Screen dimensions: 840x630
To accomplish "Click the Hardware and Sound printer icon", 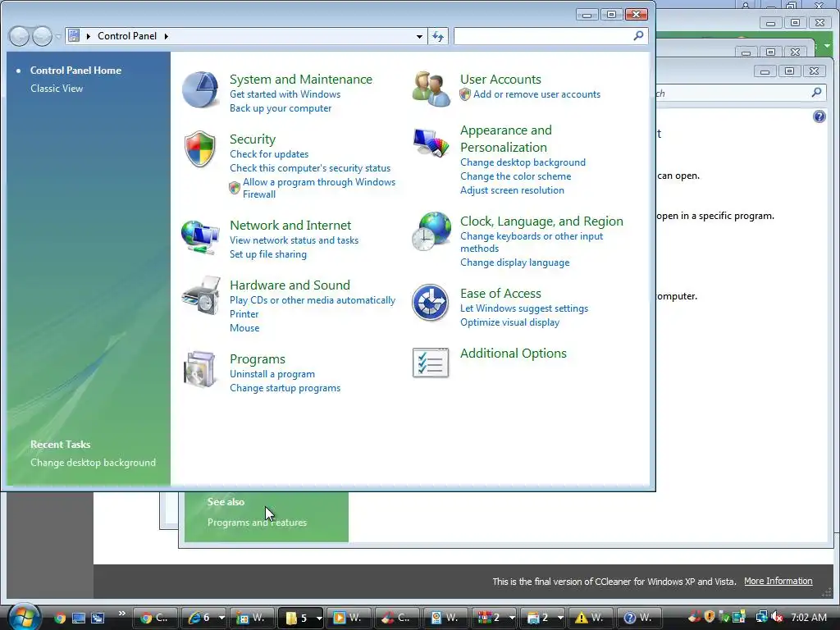I will pos(201,295).
